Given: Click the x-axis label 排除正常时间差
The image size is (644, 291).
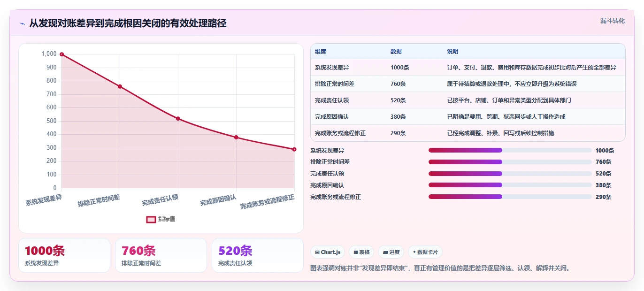Looking at the screenshot, I should 99,201.
